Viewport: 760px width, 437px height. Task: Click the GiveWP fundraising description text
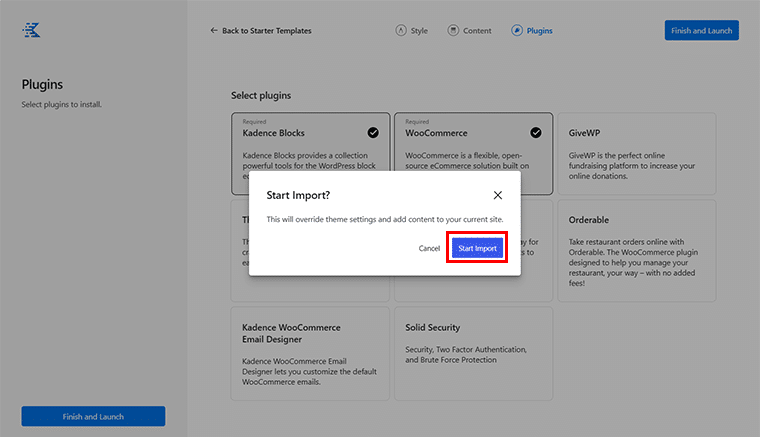(x=632, y=166)
